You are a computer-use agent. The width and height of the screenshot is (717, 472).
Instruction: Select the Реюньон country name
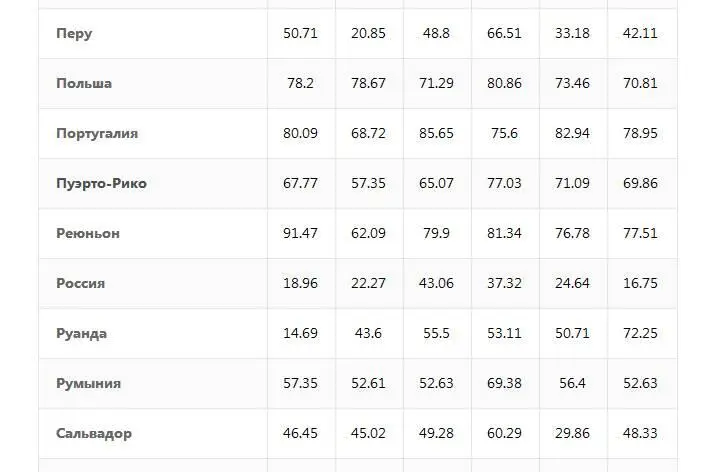(88, 233)
